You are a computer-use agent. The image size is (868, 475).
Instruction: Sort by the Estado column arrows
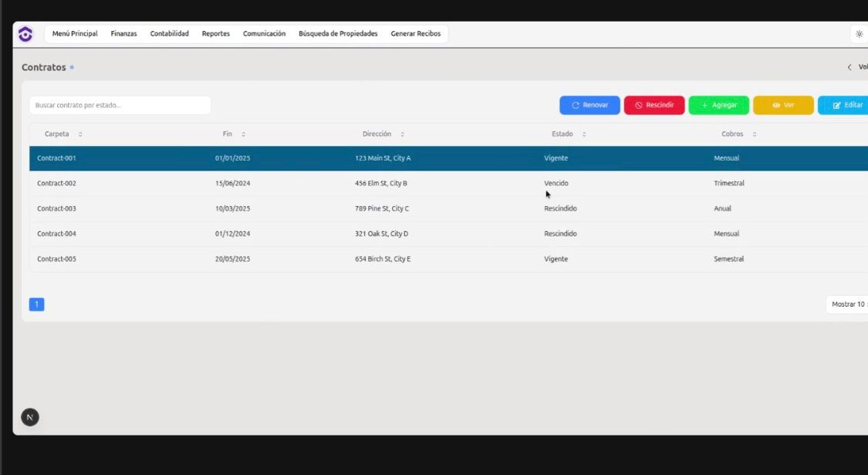[584, 134]
